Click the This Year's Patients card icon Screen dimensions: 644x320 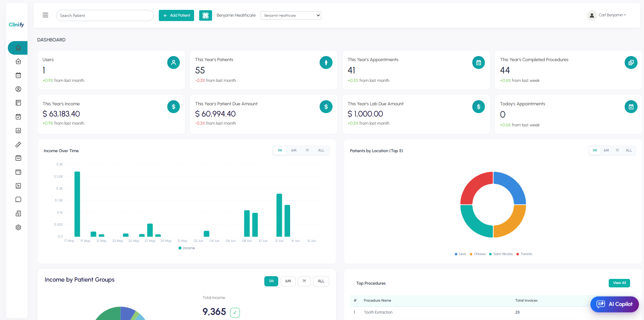[x=326, y=63]
